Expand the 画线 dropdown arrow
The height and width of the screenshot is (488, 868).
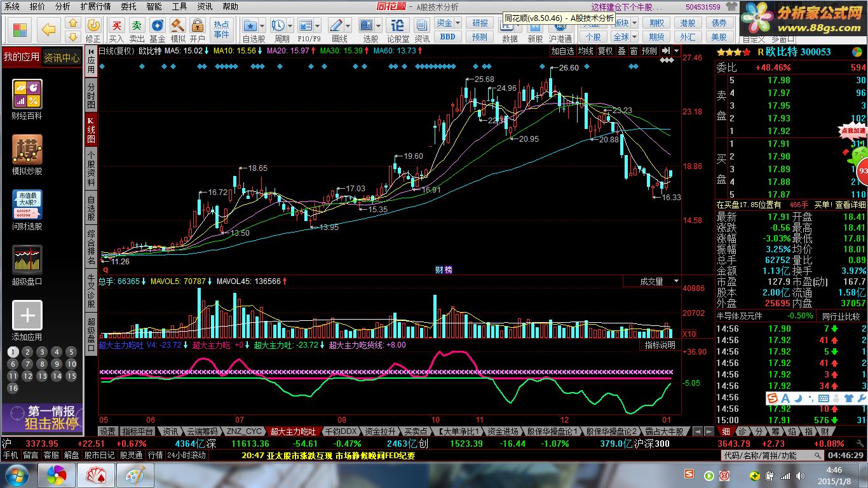pos(347,25)
